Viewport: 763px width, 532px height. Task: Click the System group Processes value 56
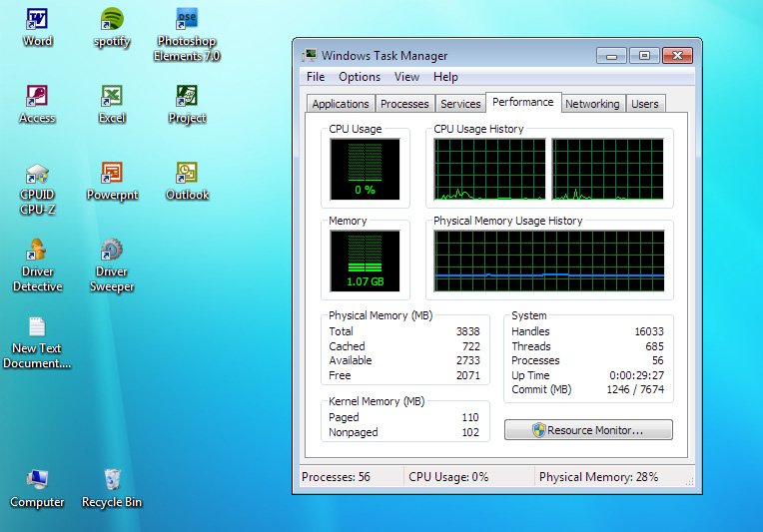657,360
